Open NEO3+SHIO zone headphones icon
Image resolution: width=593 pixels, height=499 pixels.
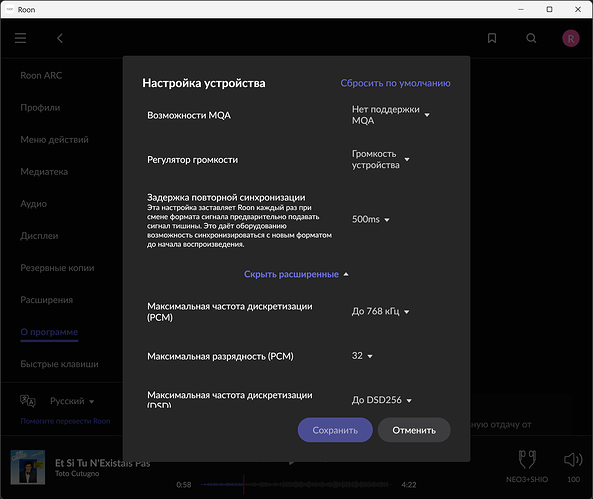click(527, 459)
